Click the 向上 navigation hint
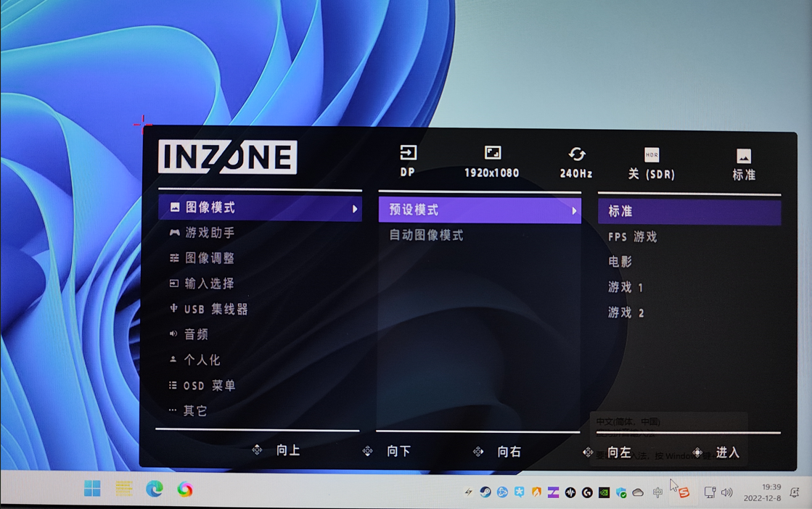812x509 pixels. coord(276,450)
